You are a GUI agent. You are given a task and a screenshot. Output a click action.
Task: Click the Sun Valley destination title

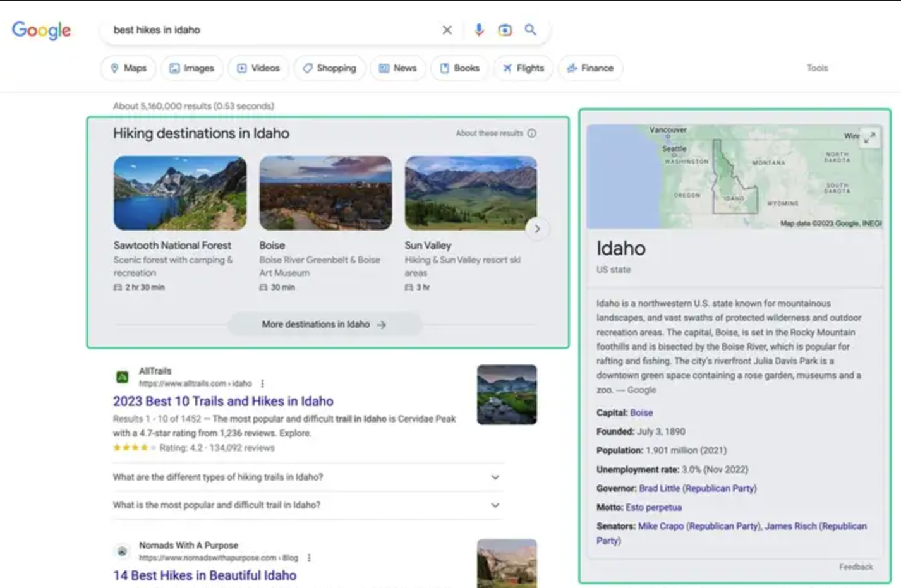[x=428, y=245]
